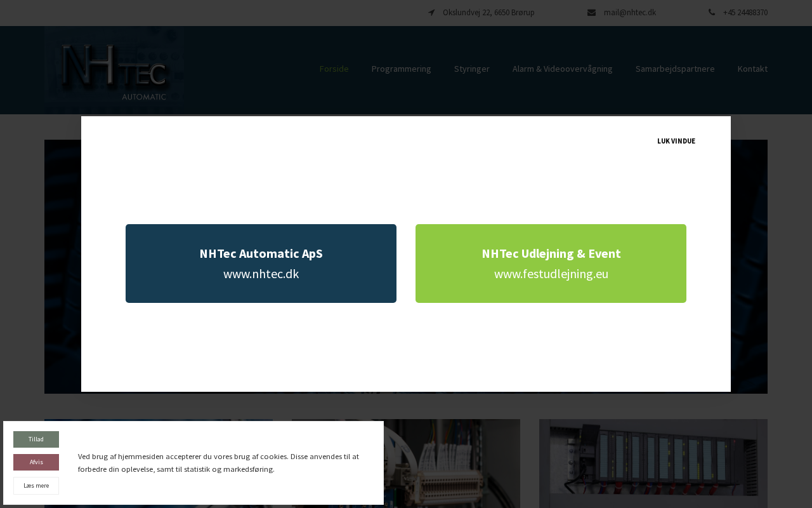Close the popup with Luk vindue
Screen dimensions: 812x508
click(676, 141)
